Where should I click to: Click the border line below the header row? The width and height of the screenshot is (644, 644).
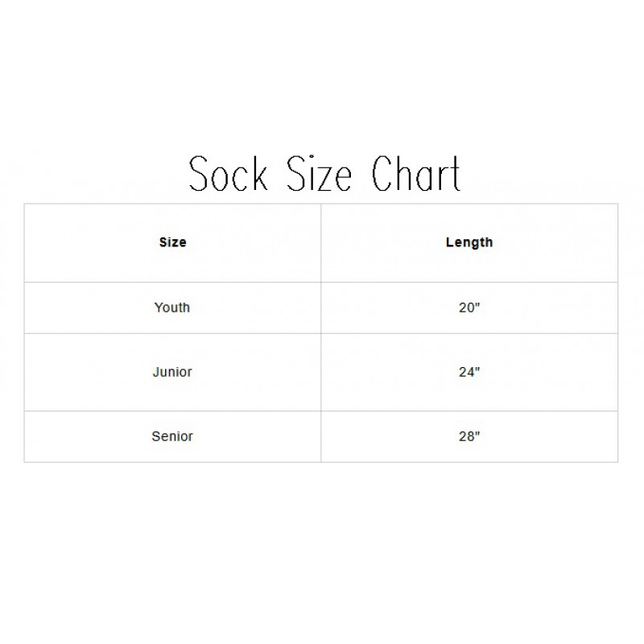click(320, 283)
